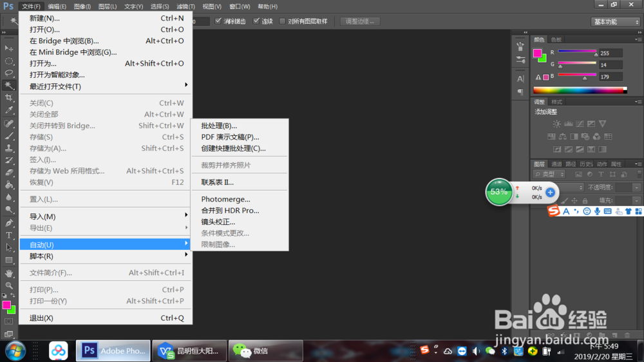The image size is (644, 362).
Task: Switch to the 色板 tab
Action: 556,39
